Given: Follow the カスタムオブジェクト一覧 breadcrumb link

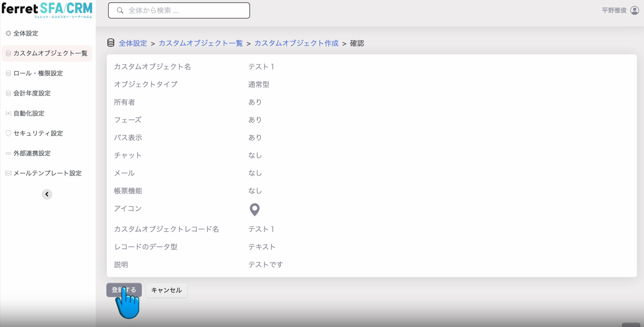Looking at the screenshot, I should point(201,43).
